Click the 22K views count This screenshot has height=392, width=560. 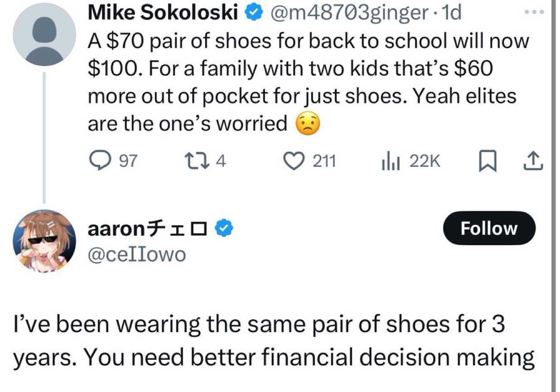[x=425, y=161]
